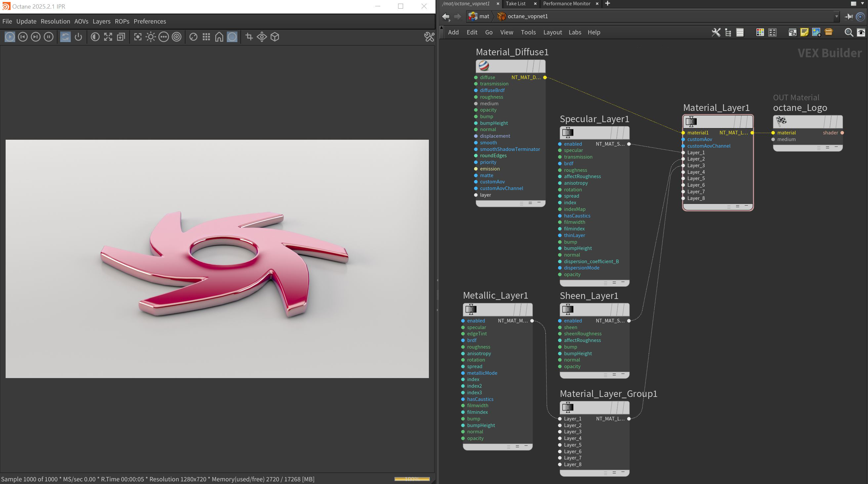Click the render progress bar
The image size is (868, 484).
point(412,479)
